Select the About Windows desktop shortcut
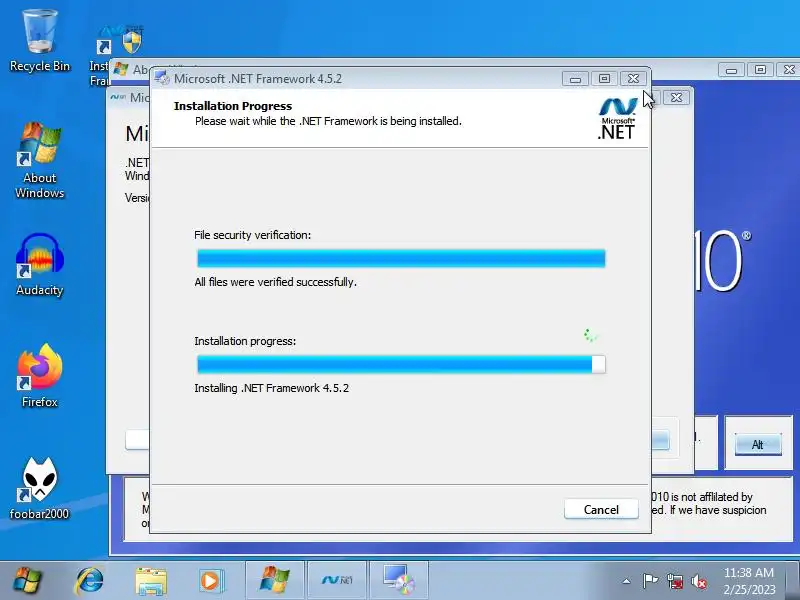 tap(40, 161)
